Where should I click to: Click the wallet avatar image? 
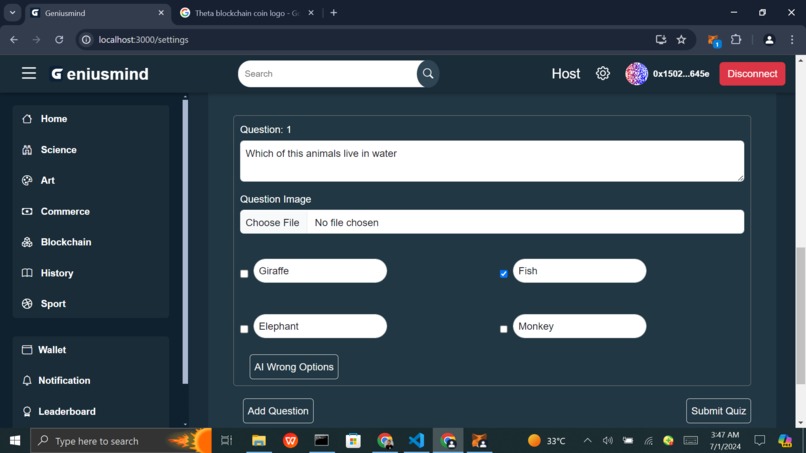[x=636, y=74]
